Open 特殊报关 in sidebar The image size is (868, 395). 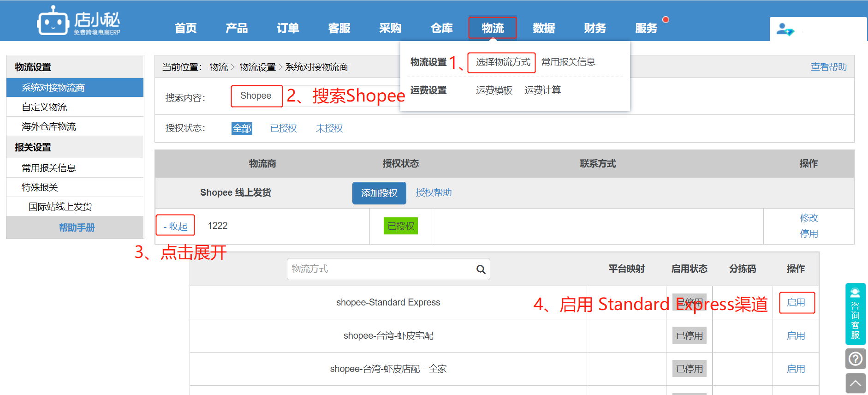pos(75,187)
